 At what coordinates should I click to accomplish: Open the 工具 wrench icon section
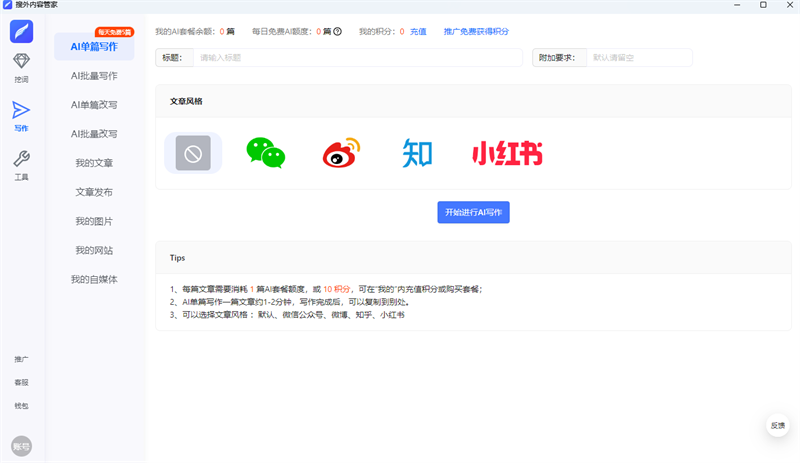tap(21, 165)
